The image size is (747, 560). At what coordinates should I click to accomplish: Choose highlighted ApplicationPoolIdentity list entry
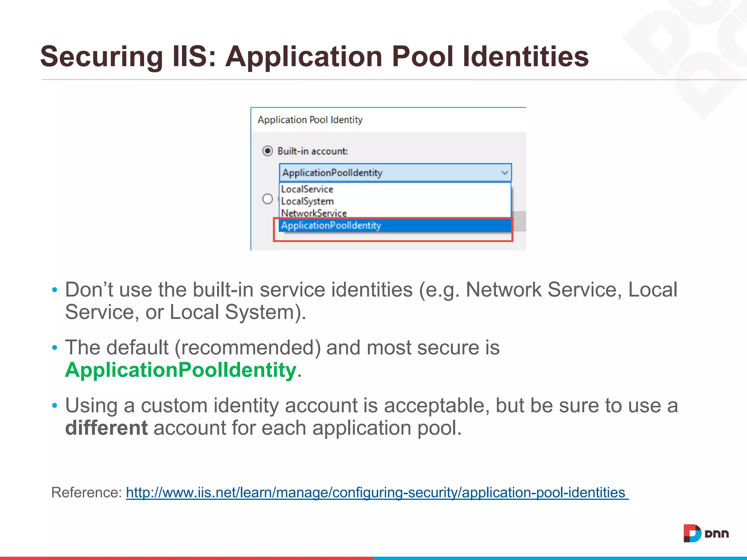[395, 225]
